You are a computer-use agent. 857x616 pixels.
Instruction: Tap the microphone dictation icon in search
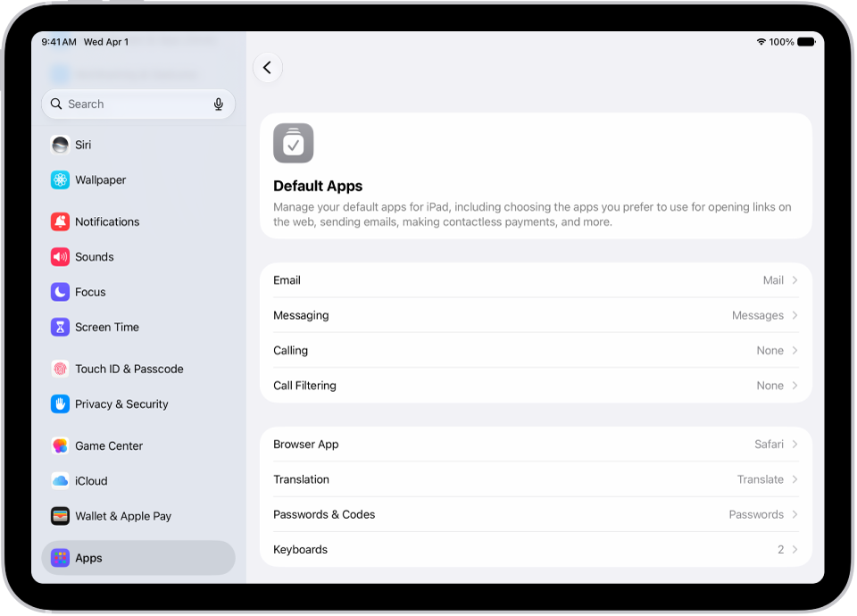coord(219,104)
